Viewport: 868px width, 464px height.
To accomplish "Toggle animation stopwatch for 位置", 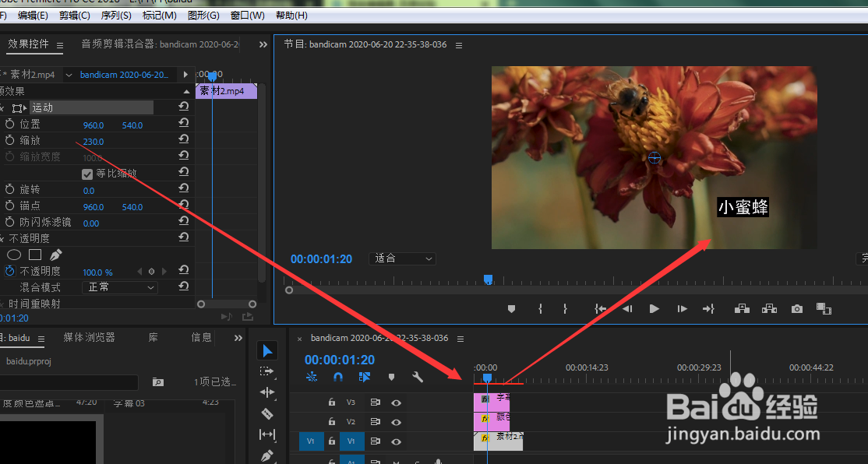I will pyautogui.click(x=9, y=125).
